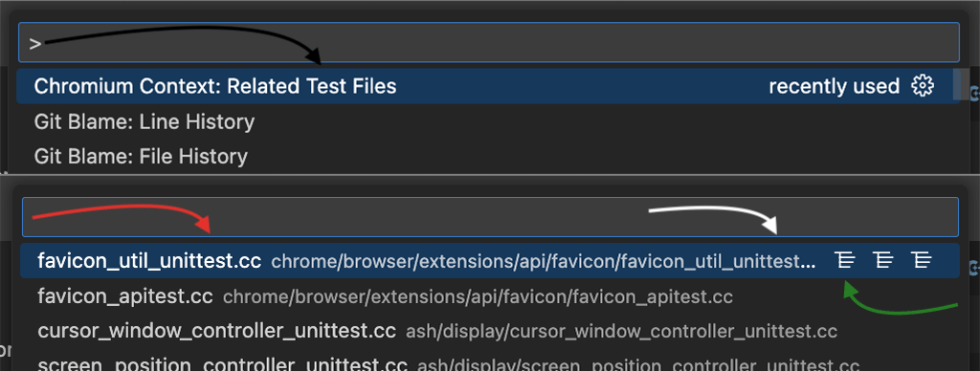The image size is (980, 371).
Task: Click the favicon_apitest.cc path description
Action: click(478, 296)
